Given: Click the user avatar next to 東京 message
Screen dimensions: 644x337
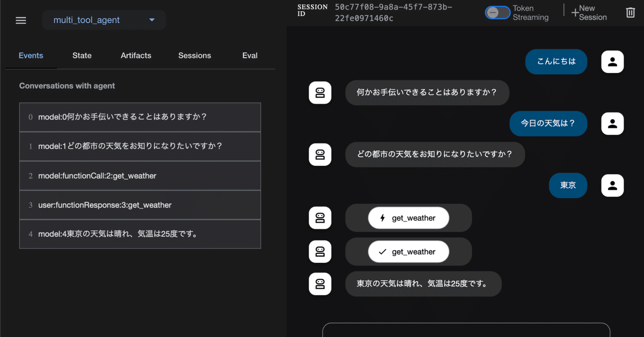Looking at the screenshot, I should (612, 185).
